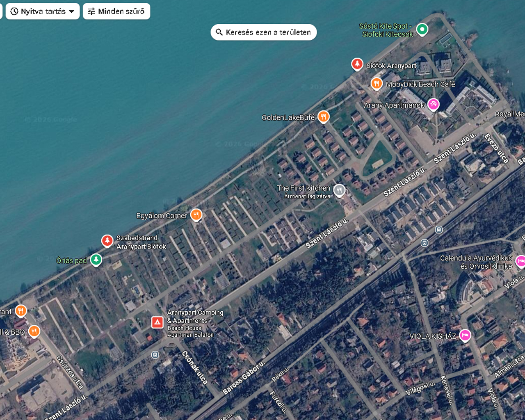Select the VIOLA KISHÁZ lodging pin

tap(465, 336)
